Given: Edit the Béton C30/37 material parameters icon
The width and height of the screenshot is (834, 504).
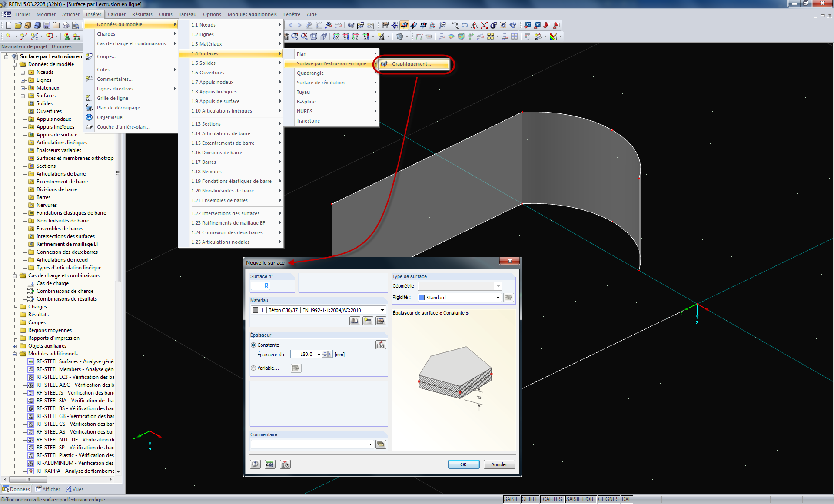Looking at the screenshot, I should [382, 322].
